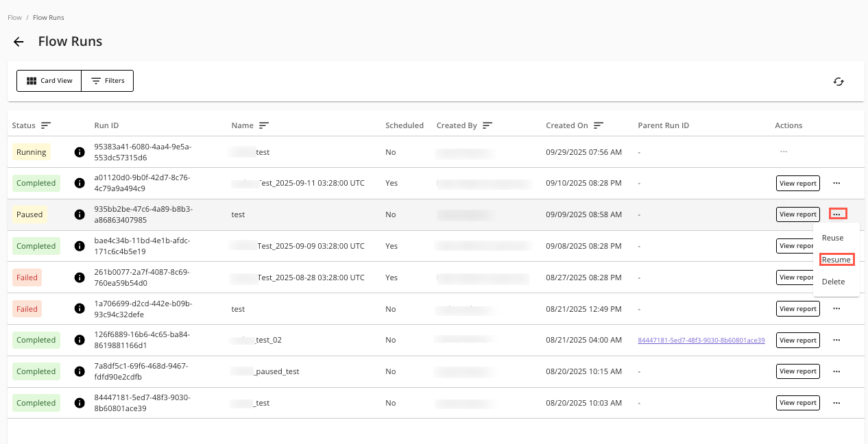Sort by Name column icon
The image size is (868, 444).
(263, 125)
